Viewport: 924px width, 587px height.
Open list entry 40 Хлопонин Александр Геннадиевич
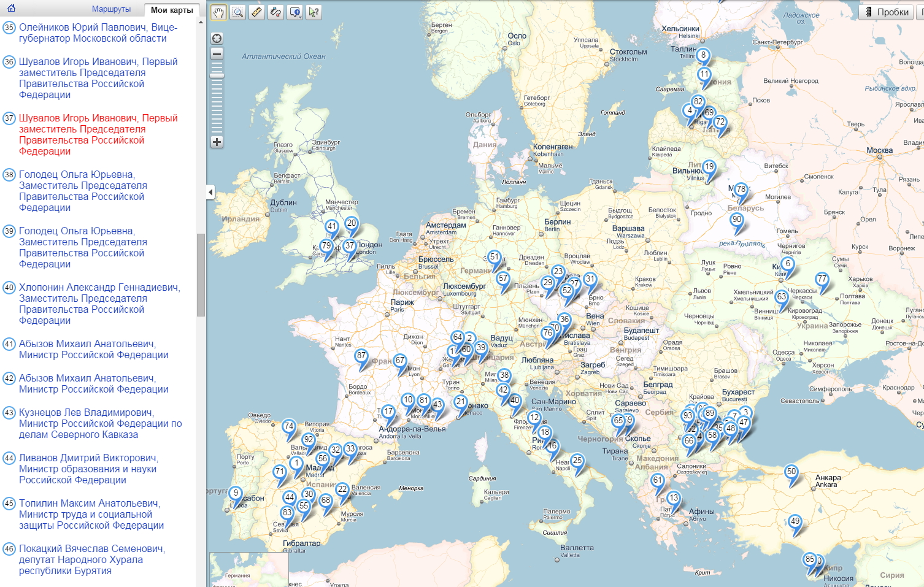coord(99,304)
